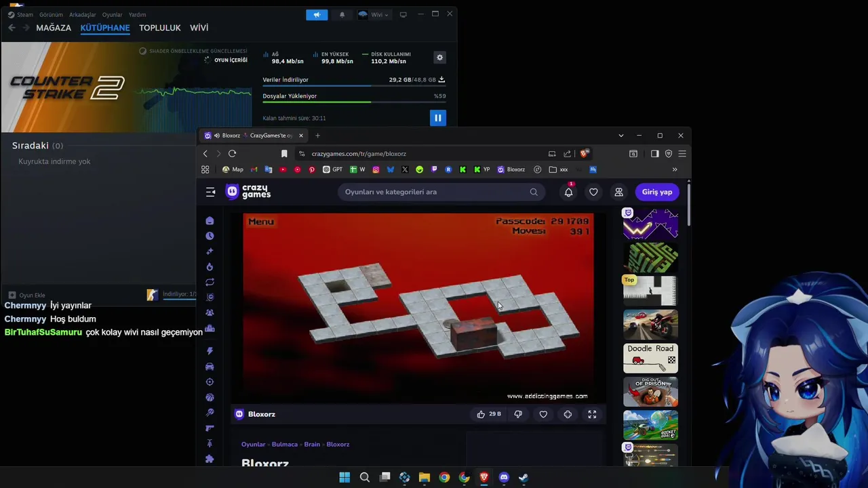Screen dimensions: 868x488
Task: Open Steam notifications bell
Action: [342, 14]
